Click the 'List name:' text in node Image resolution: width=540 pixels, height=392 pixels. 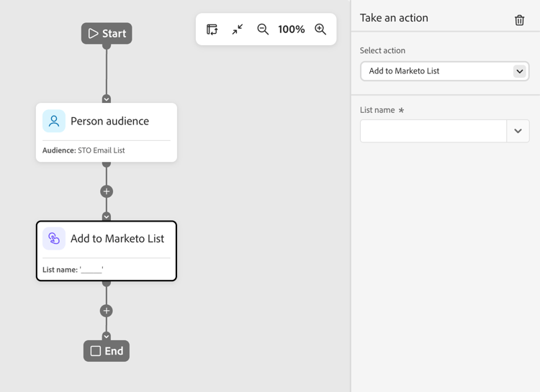[x=60, y=270]
